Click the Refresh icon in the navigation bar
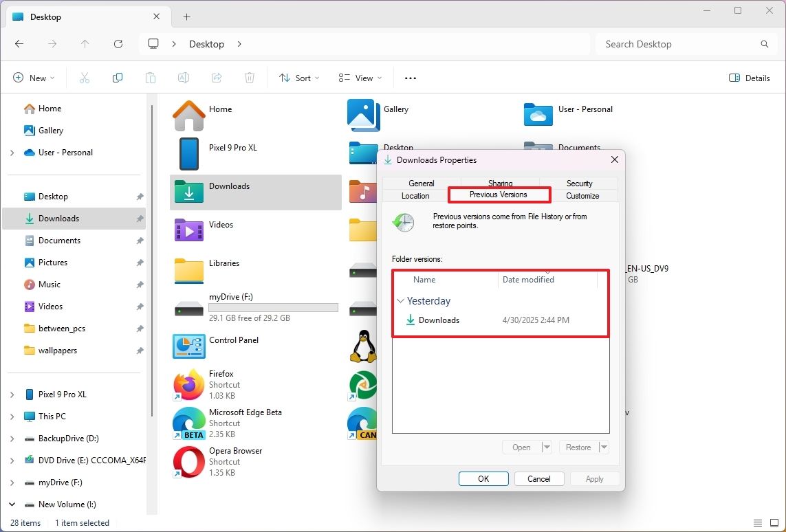The width and height of the screenshot is (786, 532). point(118,43)
